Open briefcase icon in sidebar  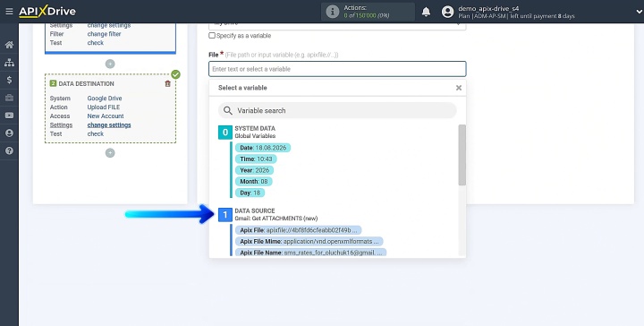9,98
